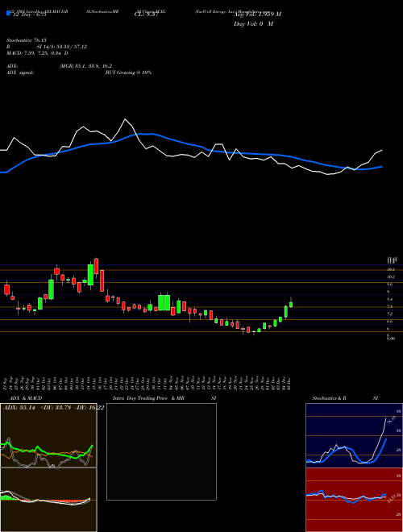Open the red RSI chart panel
This screenshot has width=403, height=532.
(x=354, y=500)
